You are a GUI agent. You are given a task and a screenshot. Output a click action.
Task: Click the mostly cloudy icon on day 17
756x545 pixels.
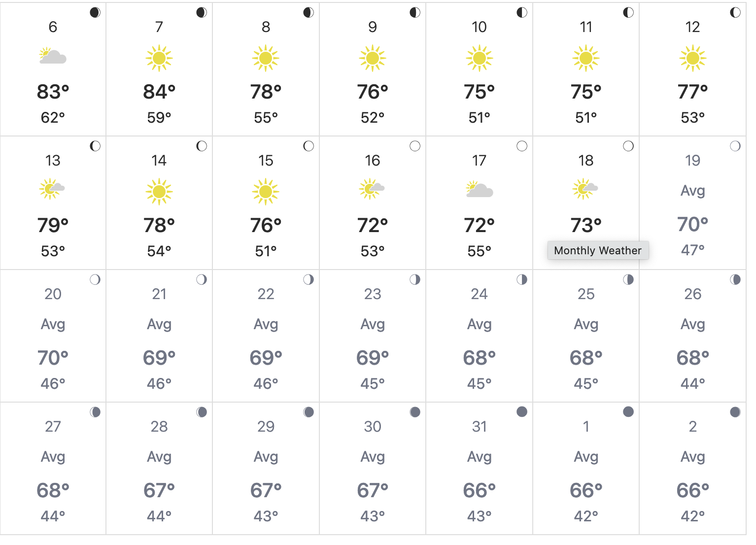coord(480,190)
